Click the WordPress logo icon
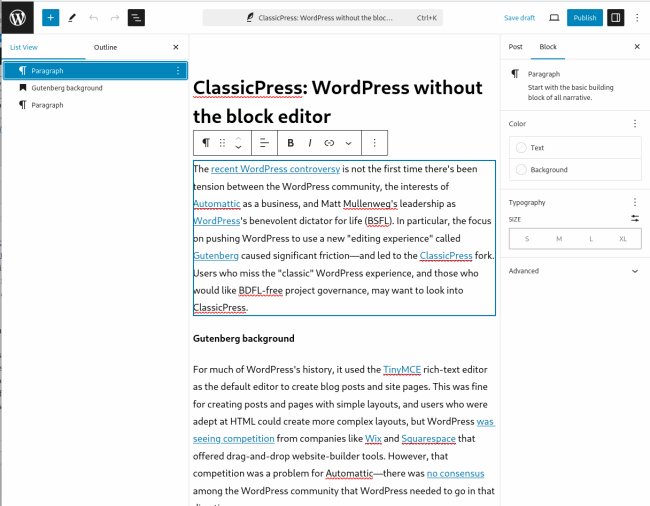Screen dimensions: 650x506 pyautogui.click(x=19, y=17)
